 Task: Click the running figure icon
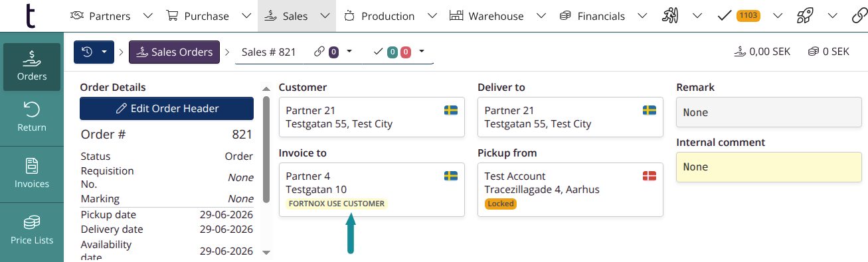(671, 16)
